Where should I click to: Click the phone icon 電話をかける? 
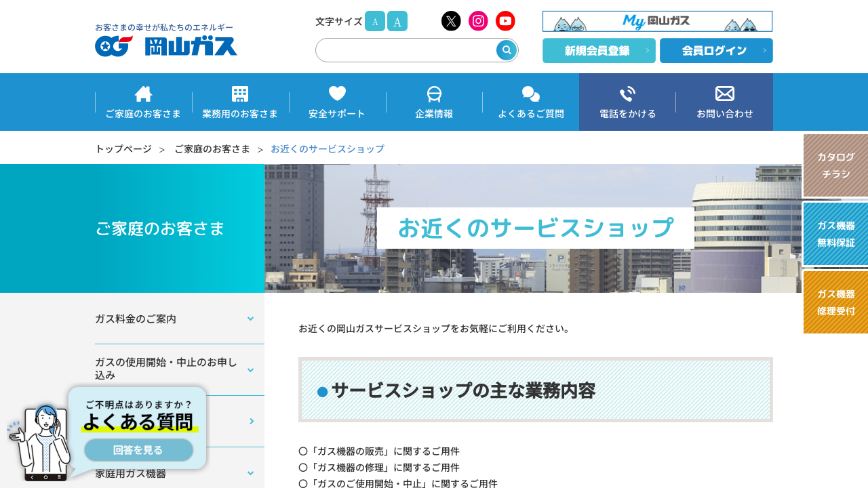[627, 94]
